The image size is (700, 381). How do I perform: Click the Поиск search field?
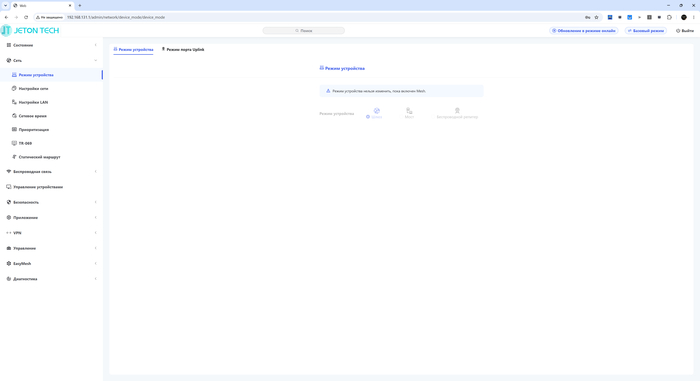(304, 31)
